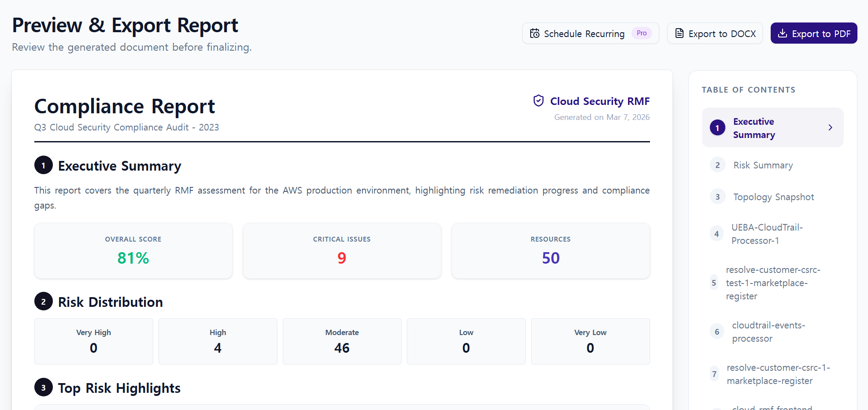Screen dimensions: 868x410
Task: Go to Risk Summary in table of contents
Action: coord(773,165)
